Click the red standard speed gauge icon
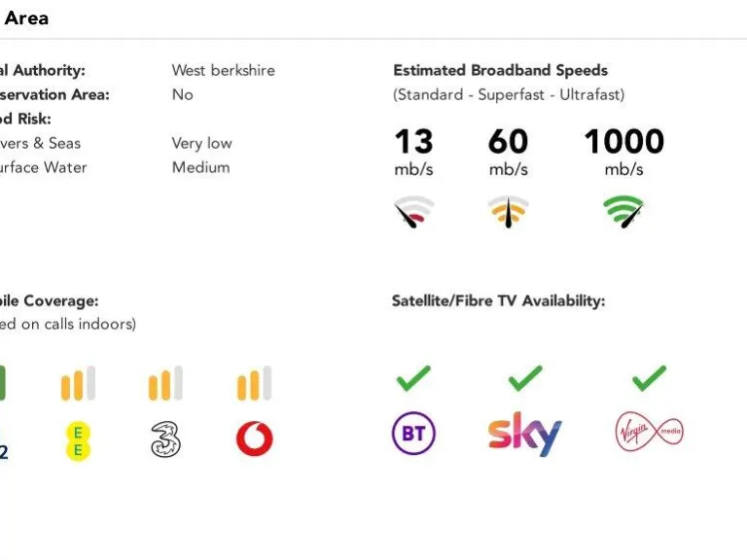 pyautogui.click(x=413, y=211)
